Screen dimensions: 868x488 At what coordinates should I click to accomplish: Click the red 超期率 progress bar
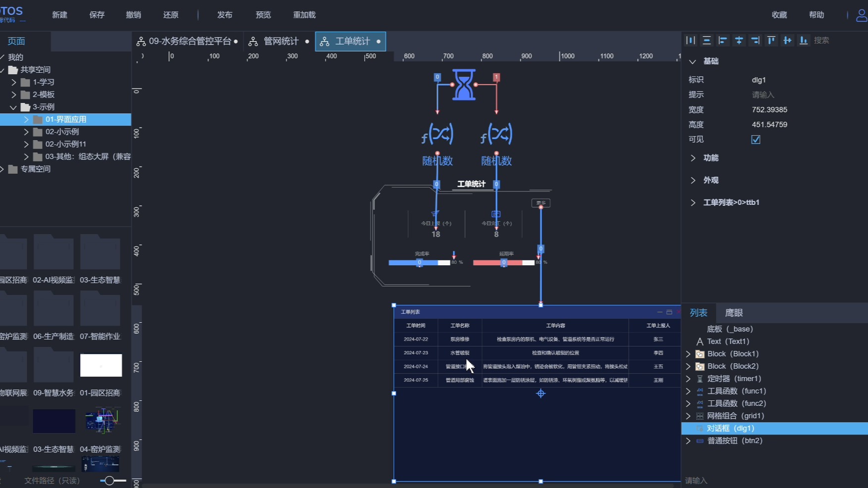coord(503,263)
